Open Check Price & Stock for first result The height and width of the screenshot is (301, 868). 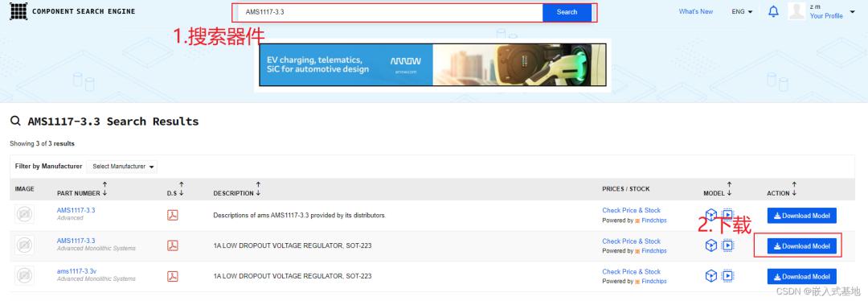[x=631, y=210]
